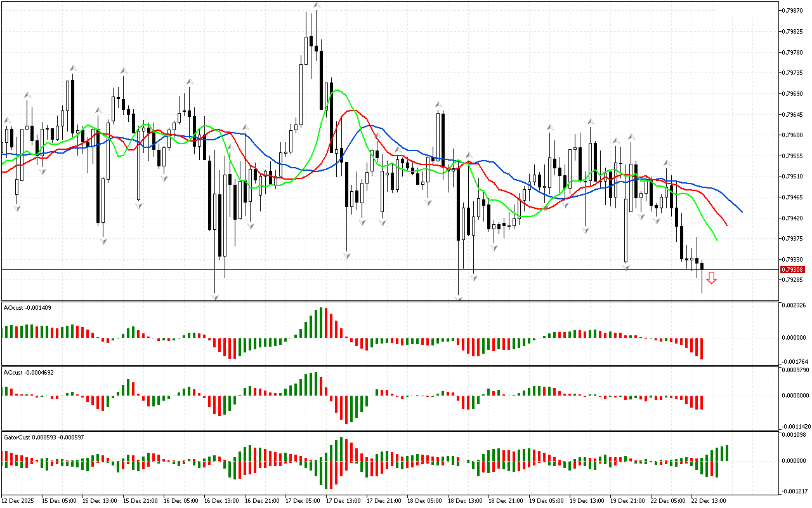
Task: Click the last red AOcust histogram bar
Action: click(x=702, y=348)
